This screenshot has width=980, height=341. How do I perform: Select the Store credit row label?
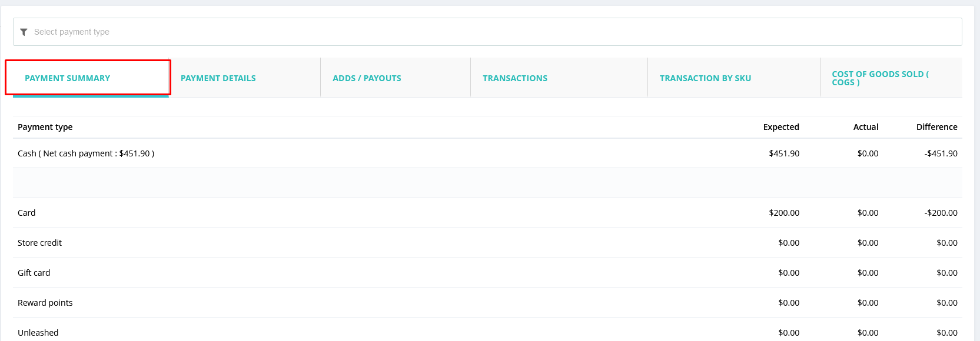(x=39, y=243)
